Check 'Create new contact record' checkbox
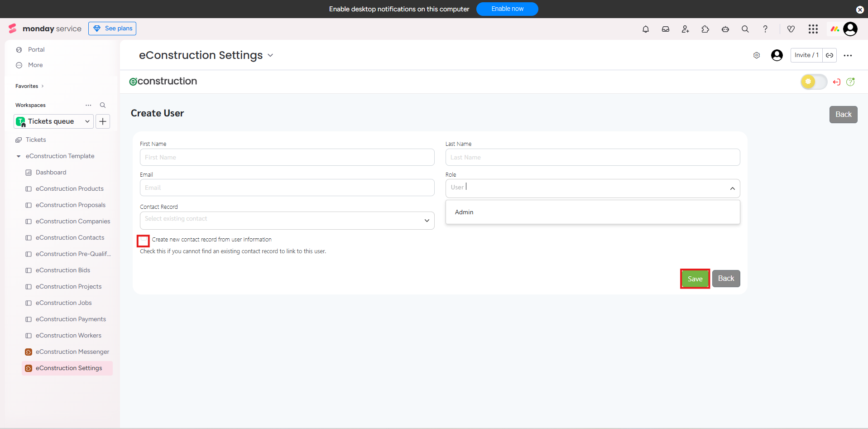 143,240
